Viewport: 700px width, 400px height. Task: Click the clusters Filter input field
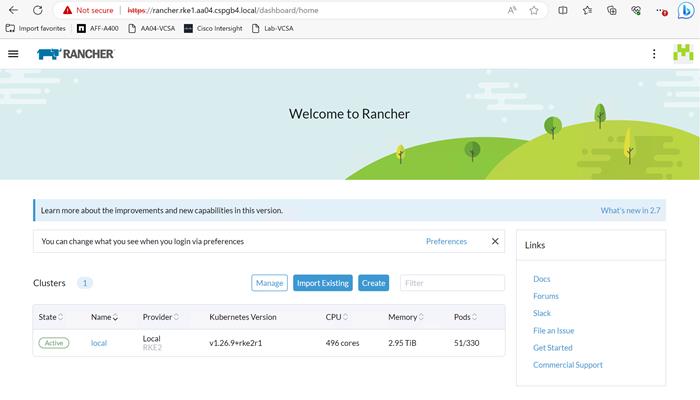[452, 283]
